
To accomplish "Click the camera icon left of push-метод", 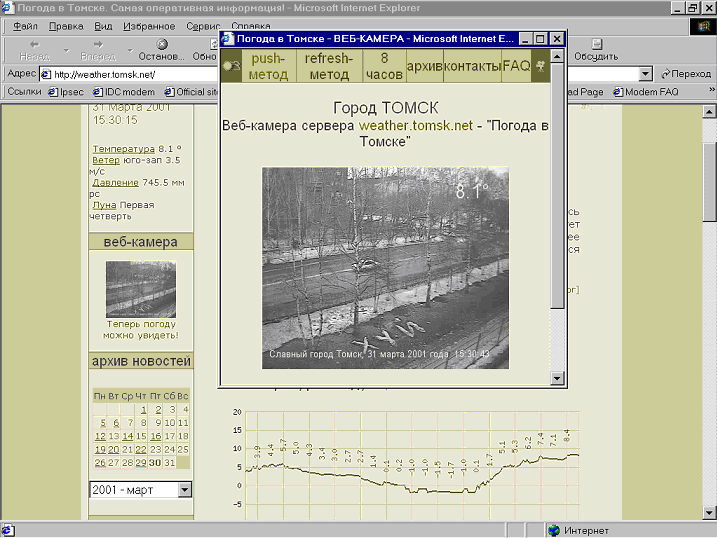I will pyautogui.click(x=230, y=66).
